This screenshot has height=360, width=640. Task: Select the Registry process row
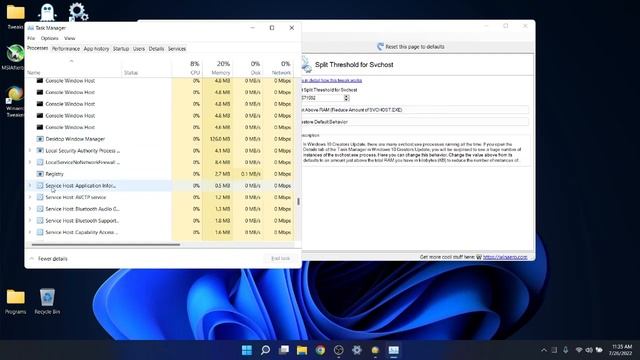pos(159,174)
